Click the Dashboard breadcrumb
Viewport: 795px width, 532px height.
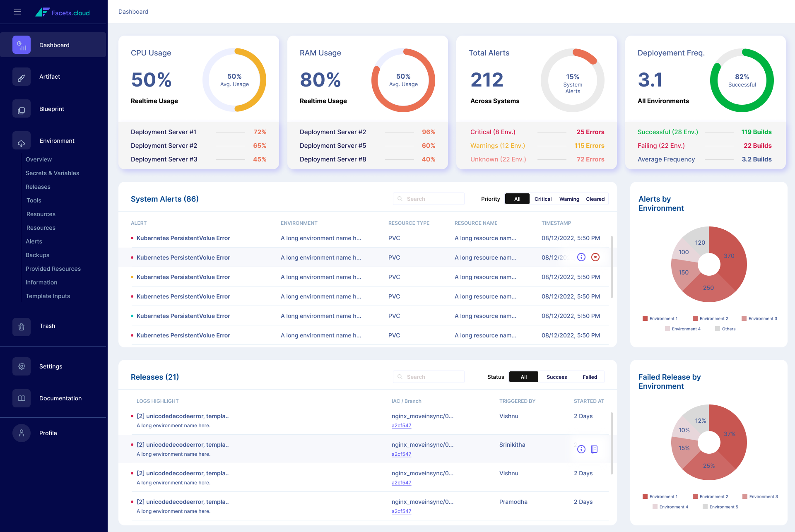[133, 12]
